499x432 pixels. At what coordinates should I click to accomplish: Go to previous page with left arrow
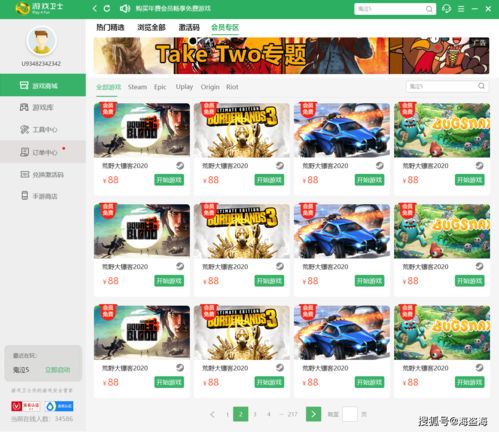[212, 414]
